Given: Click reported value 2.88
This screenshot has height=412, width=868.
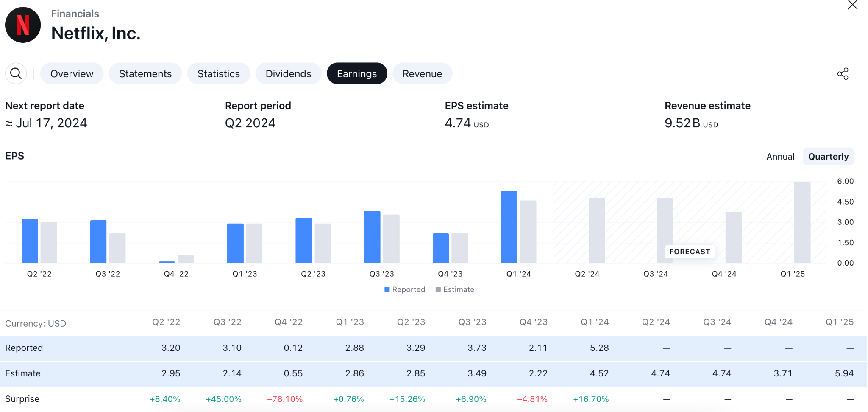Looking at the screenshot, I should click(x=354, y=348).
